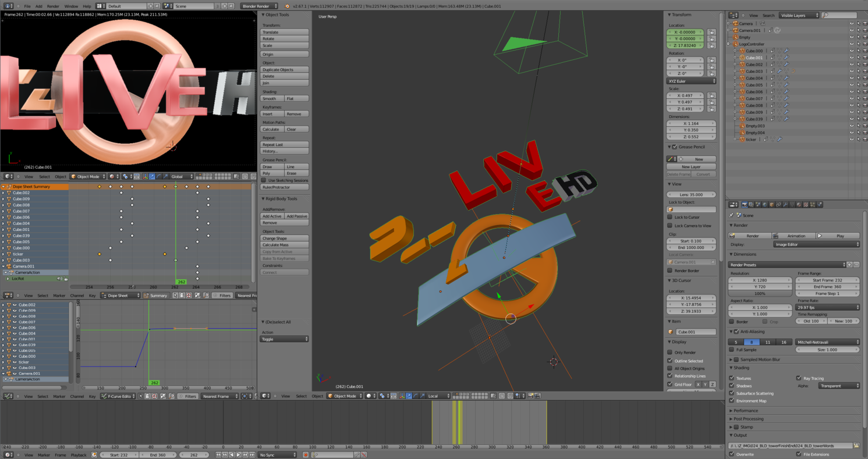
Task: Expand the Performance panel
Action: [x=746, y=411]
